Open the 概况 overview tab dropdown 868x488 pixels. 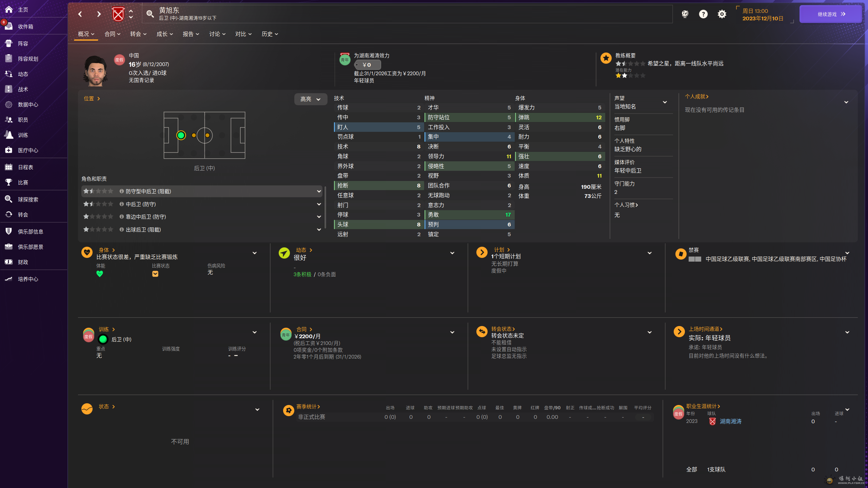click(x=86, y=34)
